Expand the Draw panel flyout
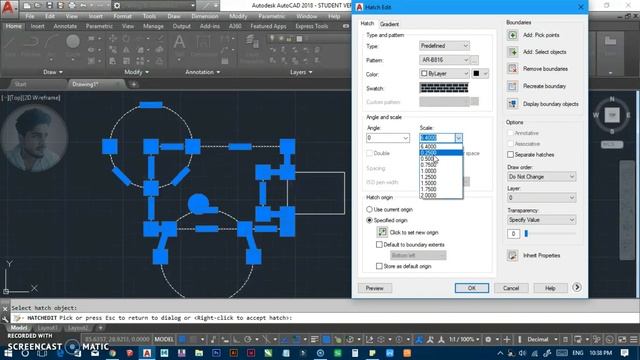The image size is (640, 360). coord(53,72)
